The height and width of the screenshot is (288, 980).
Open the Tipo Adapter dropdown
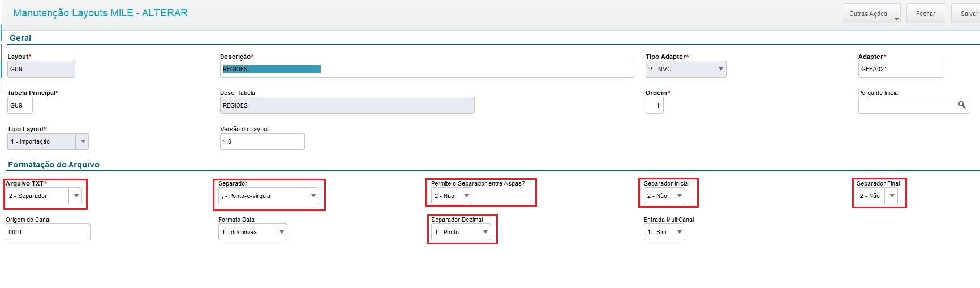[x=686, y=69]
